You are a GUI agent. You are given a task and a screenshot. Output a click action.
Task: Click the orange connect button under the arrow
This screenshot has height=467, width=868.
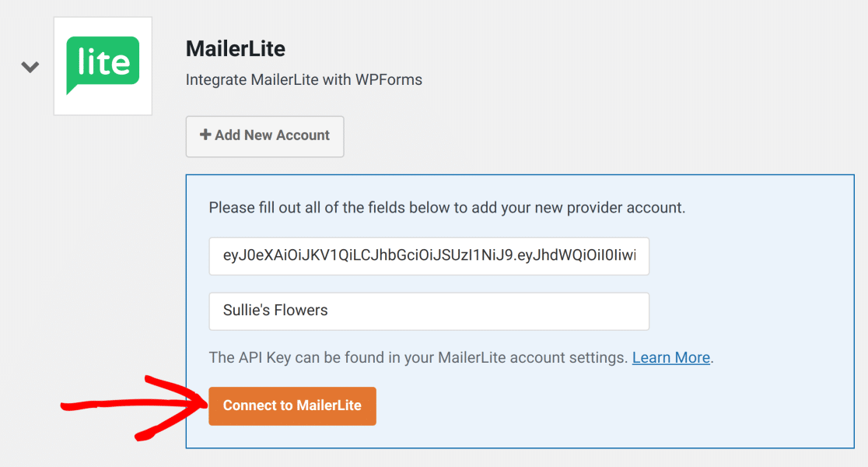(x=292, y=406)
